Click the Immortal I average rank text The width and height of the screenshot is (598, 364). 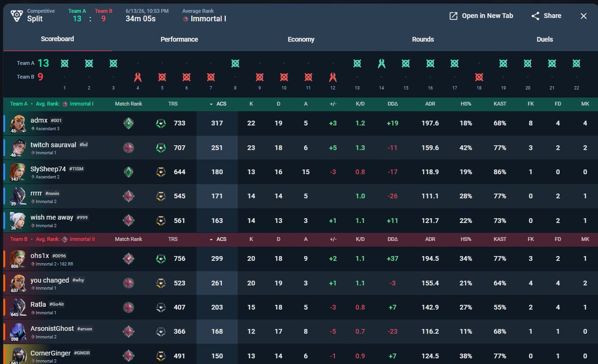[x=208, y=19]
